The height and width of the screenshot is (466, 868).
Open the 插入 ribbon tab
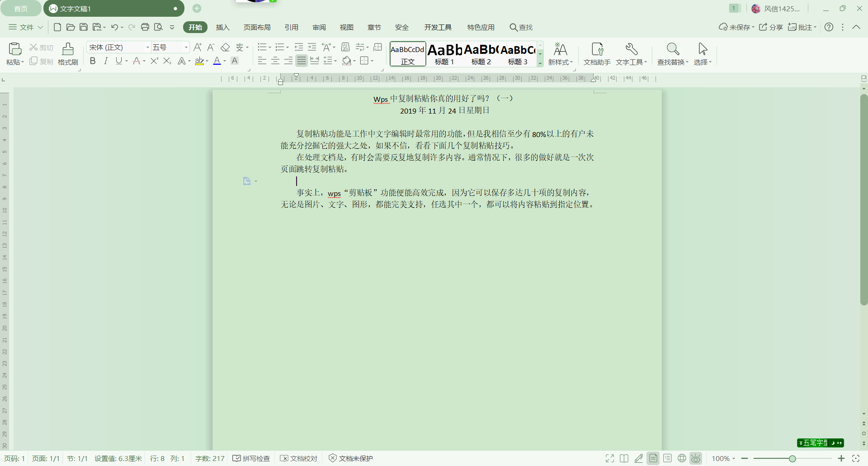point(223,27)
